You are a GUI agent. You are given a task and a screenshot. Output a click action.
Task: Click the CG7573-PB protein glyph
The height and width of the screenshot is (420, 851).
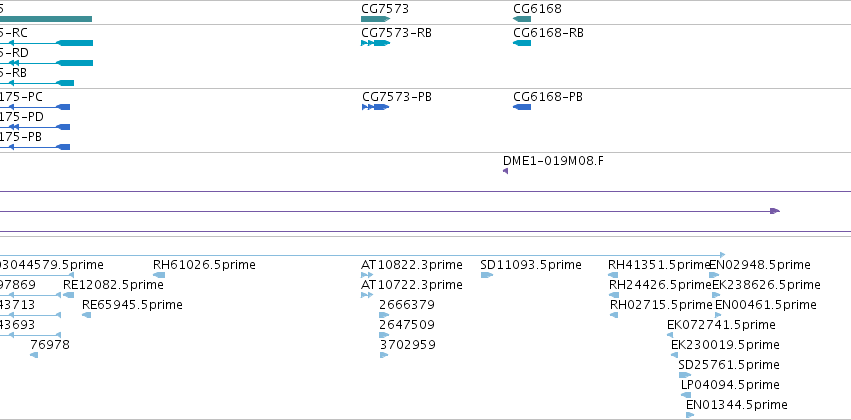click(376, 107)
